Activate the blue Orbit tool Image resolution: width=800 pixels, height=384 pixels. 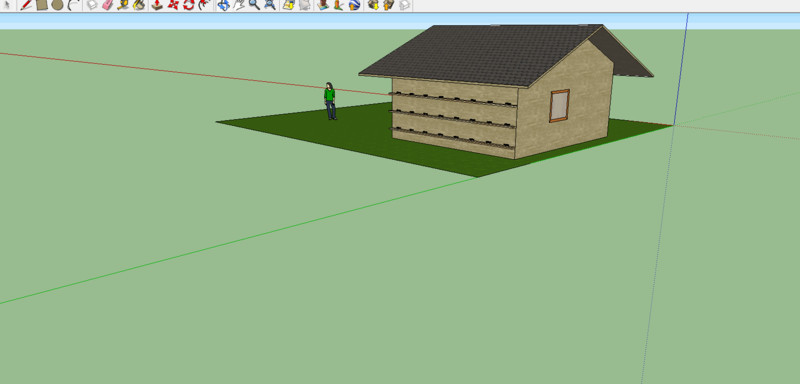(x=223, y=5)
